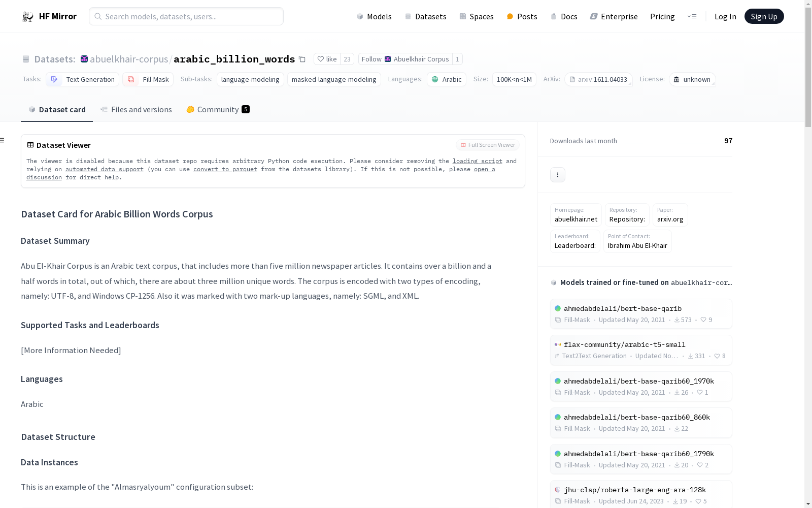Click the HF Mirror logo icon
The width and height of the screenshot is (812, 508).
click(x=28, y=17)
